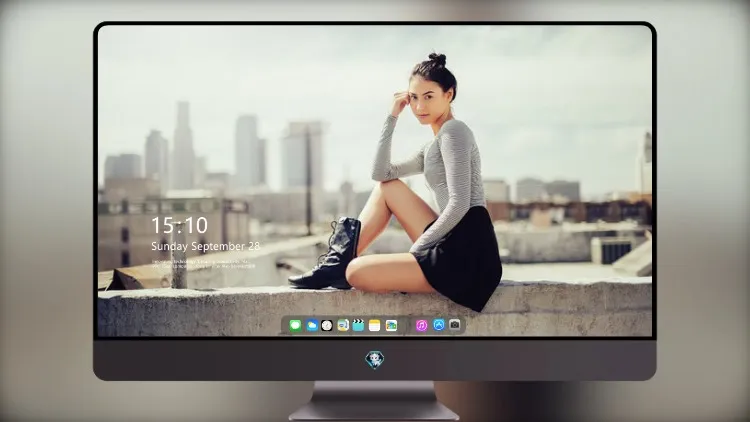Click the 15:10 clock widget
The image size is (750, 422).
tap(179, 225)
